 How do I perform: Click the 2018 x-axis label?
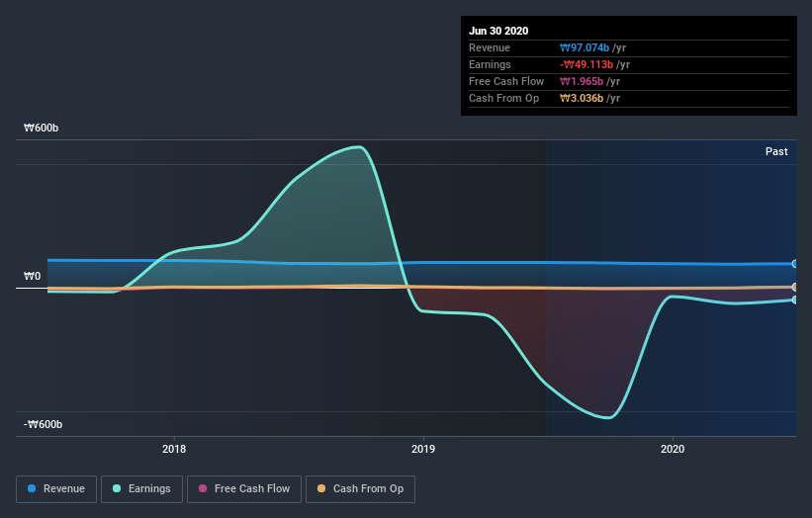coord(174,449)
